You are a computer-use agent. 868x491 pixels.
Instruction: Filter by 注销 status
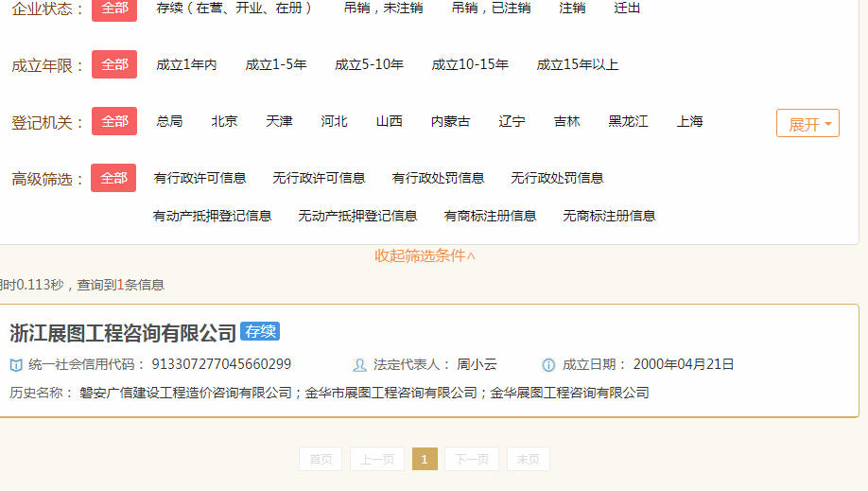(x=572, y=9)
